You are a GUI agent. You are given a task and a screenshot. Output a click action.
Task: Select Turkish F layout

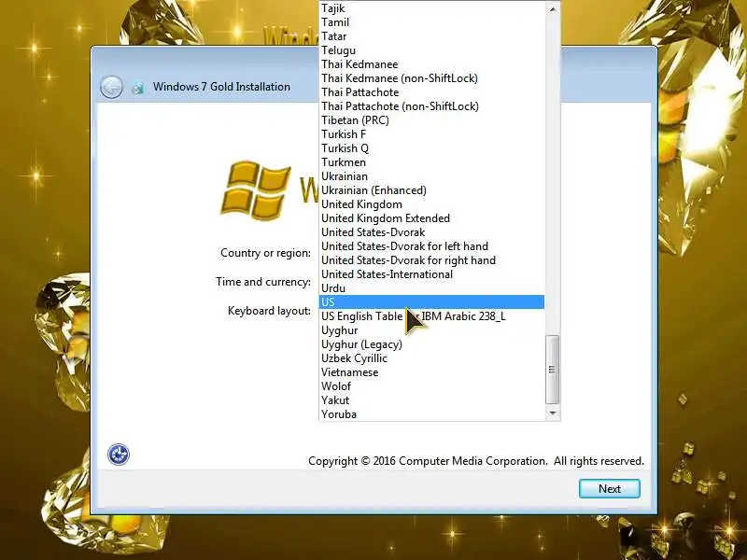[431, 134]
